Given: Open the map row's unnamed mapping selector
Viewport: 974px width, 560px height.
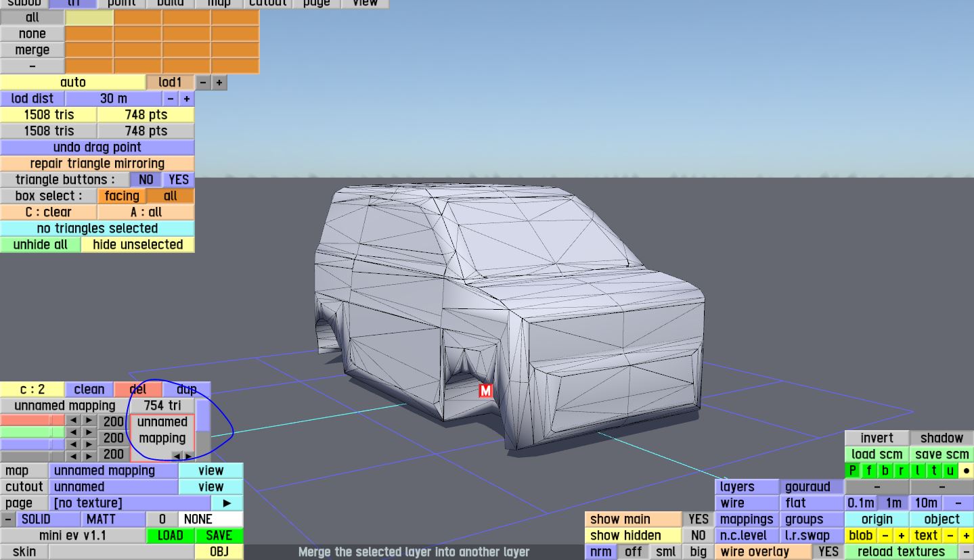Looking at the screenshot, I should pos(114,471).
